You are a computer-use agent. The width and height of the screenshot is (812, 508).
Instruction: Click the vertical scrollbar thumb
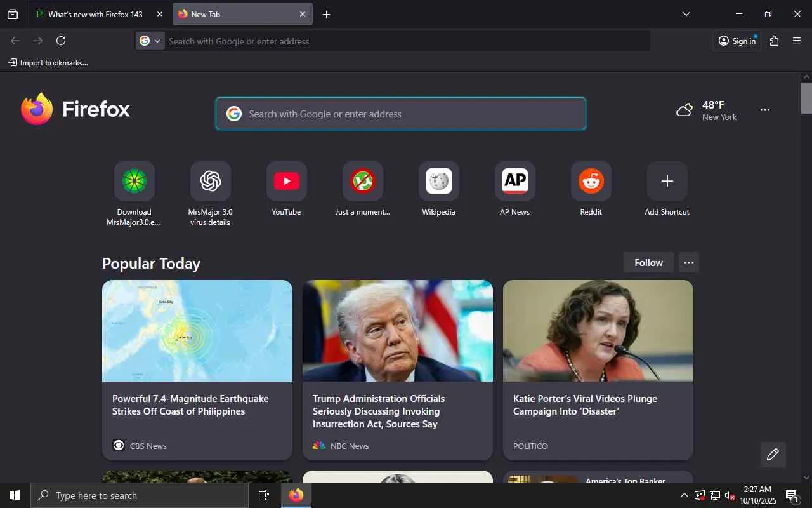[806, 98]
